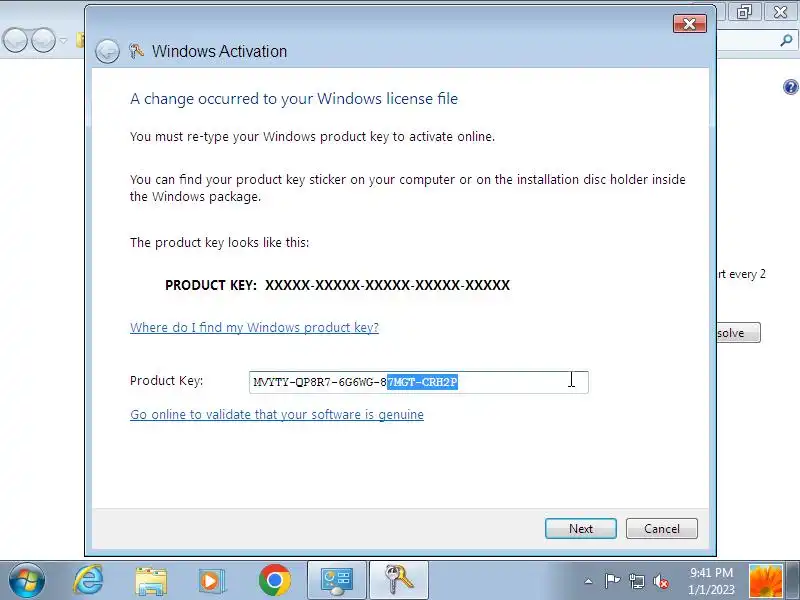Screen dimensions: 800x600
Task: Close the Windows Activation dialog with red X
Action: coord(689,24)
